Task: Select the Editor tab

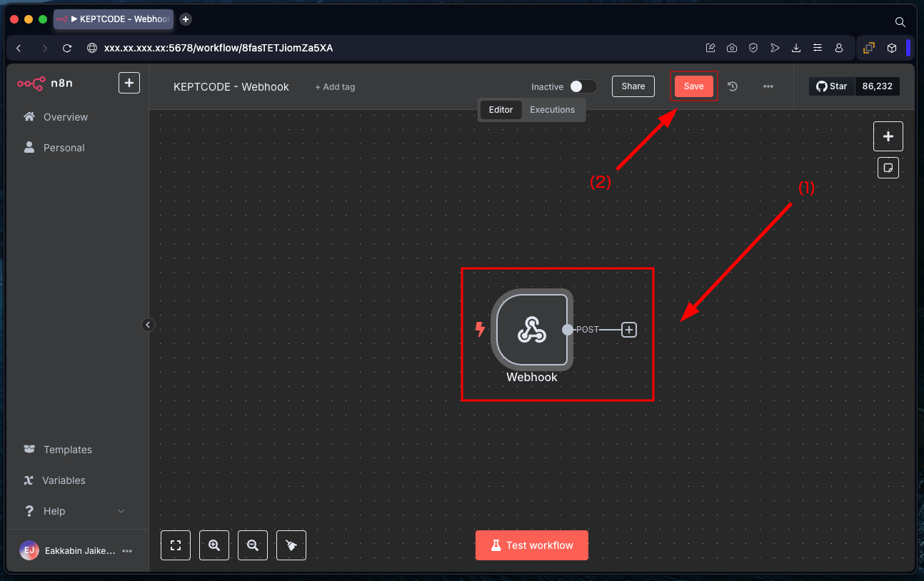Action: pyautogui.click(x=501, y=110)
